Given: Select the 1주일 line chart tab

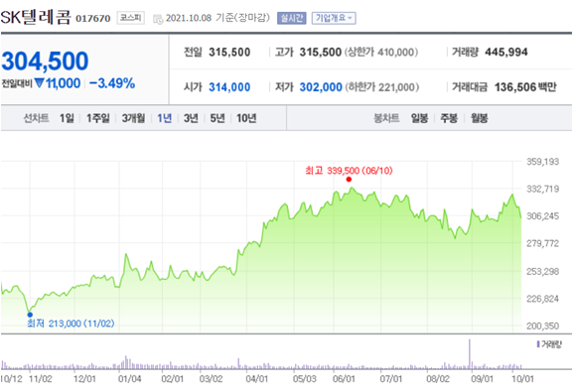Looking at the screenshot, I should coord(98,118).
